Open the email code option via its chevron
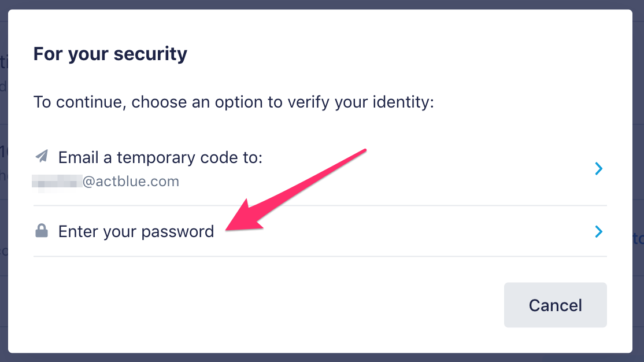Image resolution: width=644 pixels, height=362 pixels. [598, 168]
